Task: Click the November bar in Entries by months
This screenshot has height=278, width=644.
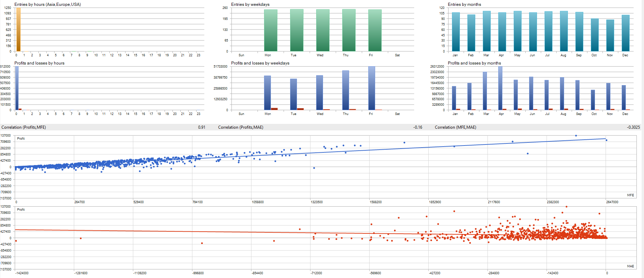Action: point(610,35)
